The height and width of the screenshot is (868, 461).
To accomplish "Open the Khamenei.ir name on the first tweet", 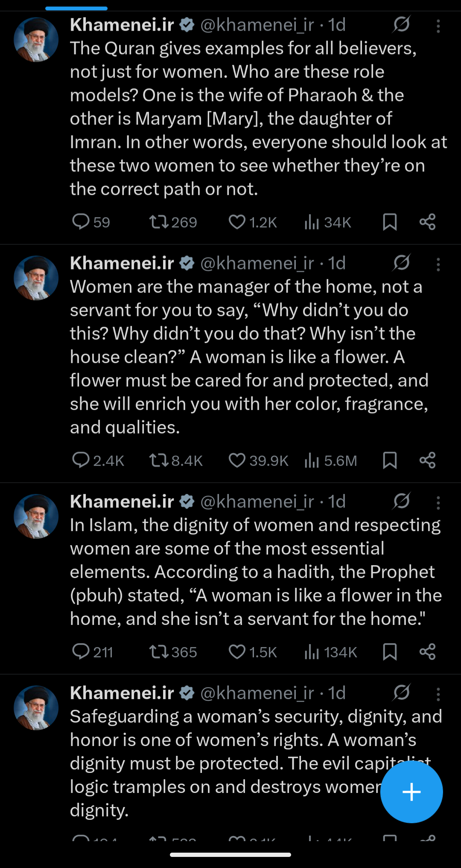I will pos(122,25).
